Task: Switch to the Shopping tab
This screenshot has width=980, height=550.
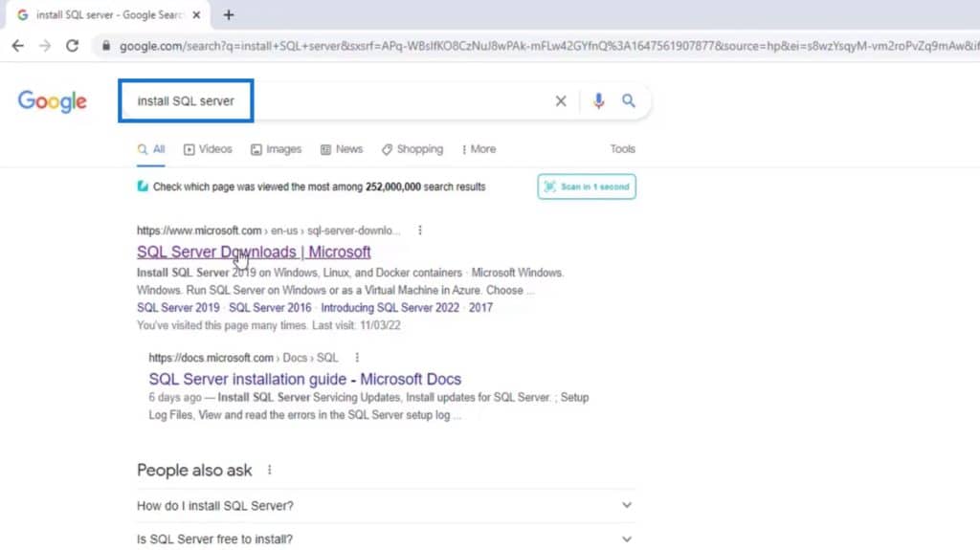Action: pyautogui.click(x=412, y=149)
